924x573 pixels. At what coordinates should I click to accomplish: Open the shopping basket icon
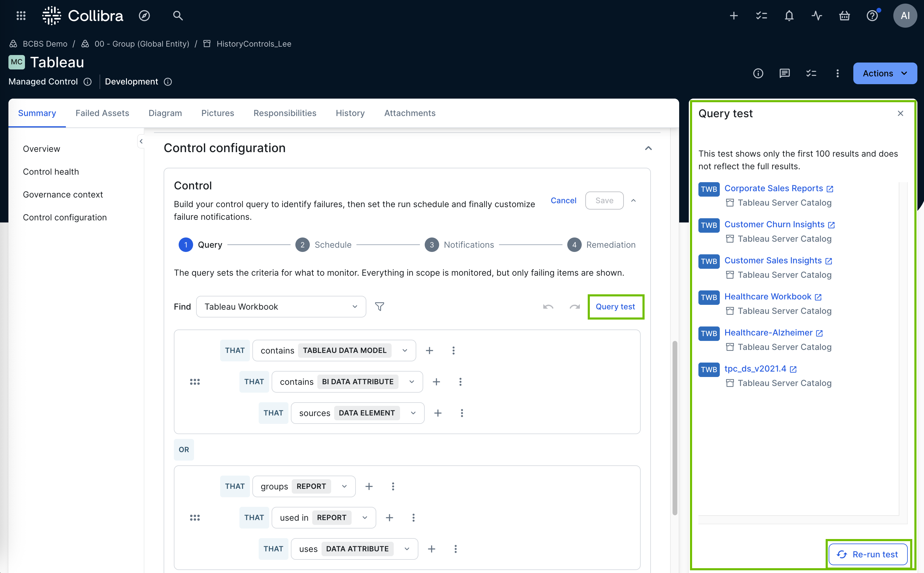tap(844, 16)
